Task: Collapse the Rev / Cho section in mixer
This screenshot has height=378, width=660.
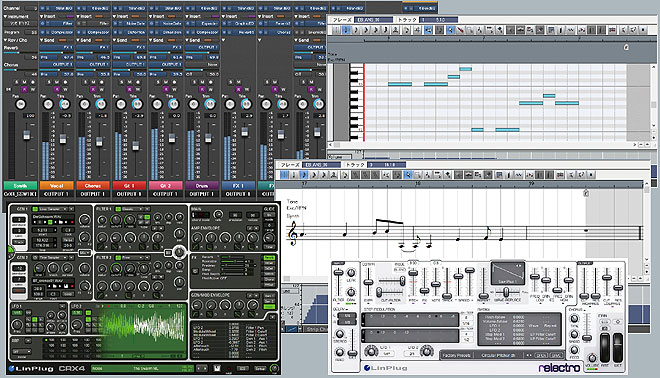Action: click(x=6, y=40)
